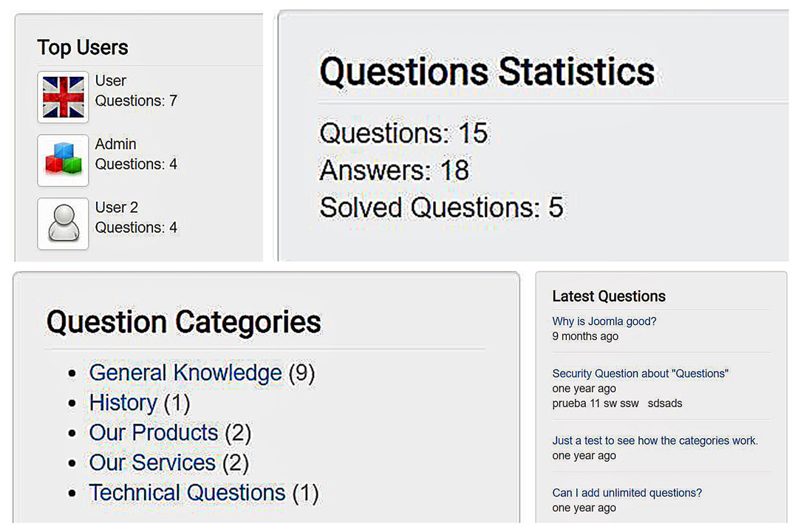The image size is (798, 532).
Task: View "Just a test to see how the categories work."
Action: click(655, 440)
